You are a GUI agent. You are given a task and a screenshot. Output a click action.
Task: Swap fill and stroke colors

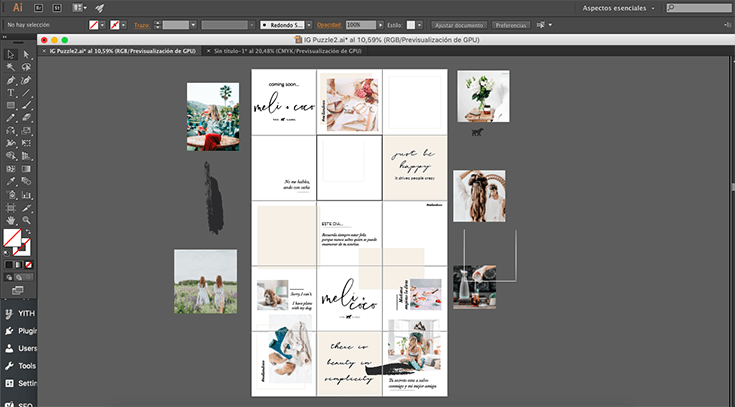pos(28,232)
